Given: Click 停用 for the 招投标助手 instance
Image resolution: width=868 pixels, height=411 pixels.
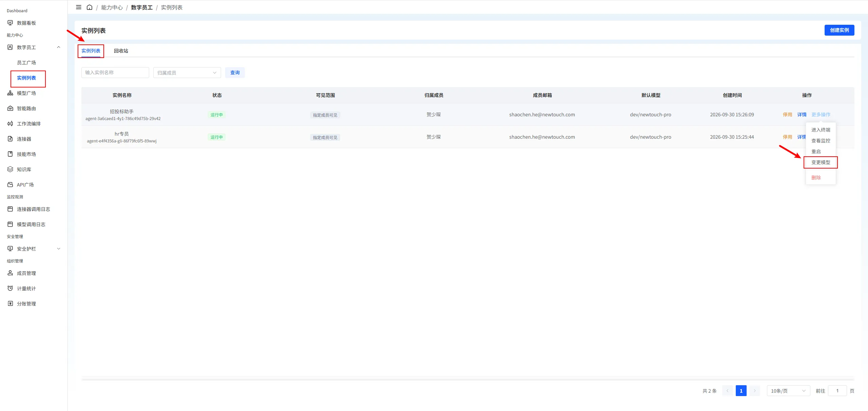Looking at the screenshot, I should pos(787,114).
